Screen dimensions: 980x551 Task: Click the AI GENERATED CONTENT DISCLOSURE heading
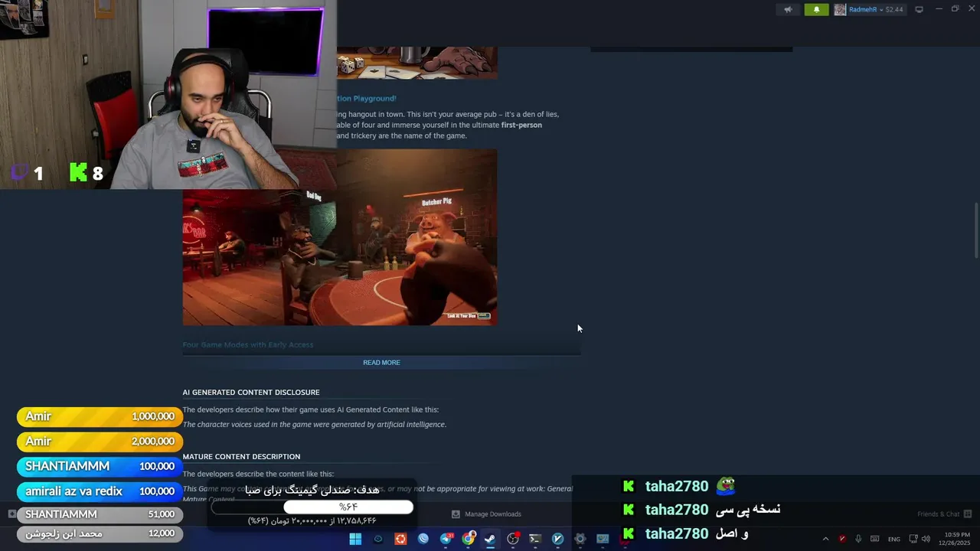pos(251,393)
